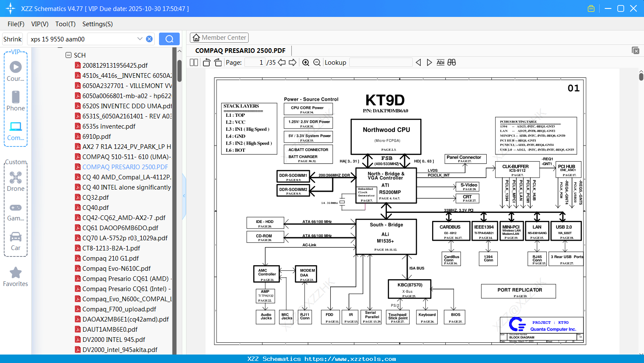Open the Course category in sidebar

pyautogui.click(x=16, y=71)
